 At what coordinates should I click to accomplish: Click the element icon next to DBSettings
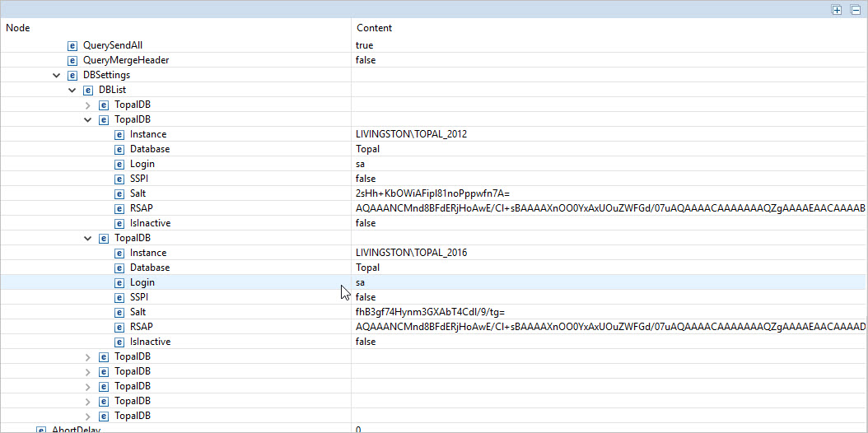pos(72,75)
